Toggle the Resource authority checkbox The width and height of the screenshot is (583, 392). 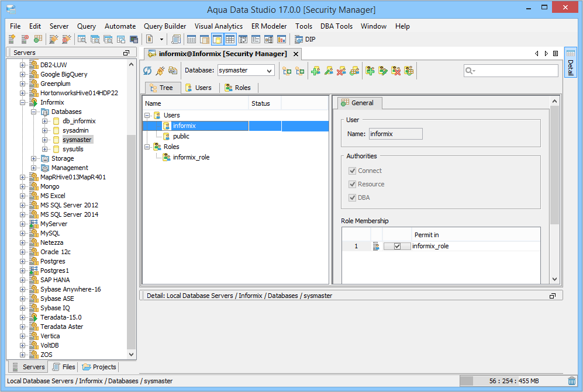(x=352, y=184)
